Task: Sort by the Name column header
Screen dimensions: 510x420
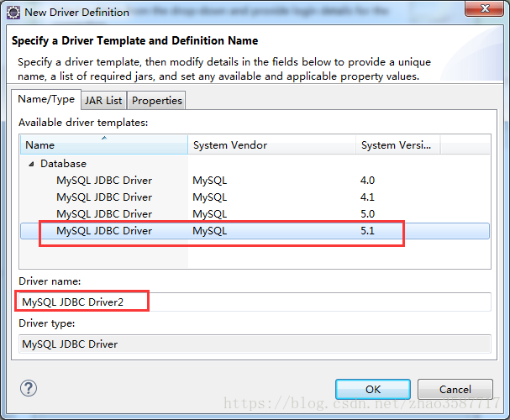Action: (x=104, y=145)
